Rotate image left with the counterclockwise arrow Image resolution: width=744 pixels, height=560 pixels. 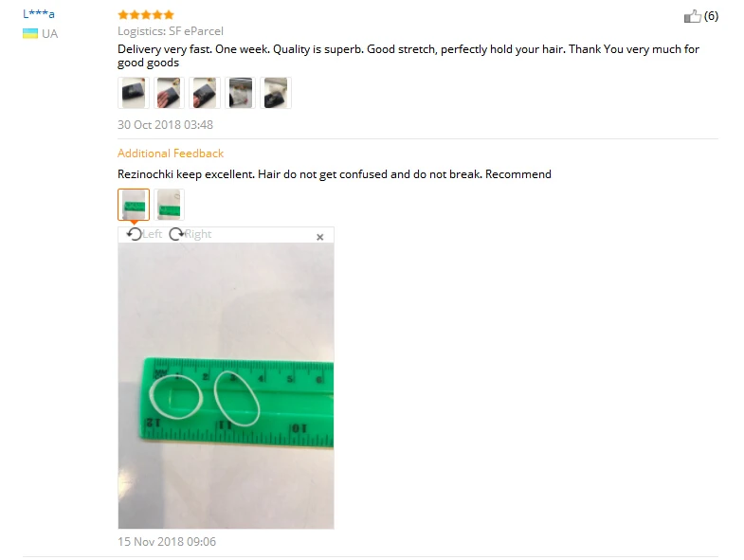135,234
